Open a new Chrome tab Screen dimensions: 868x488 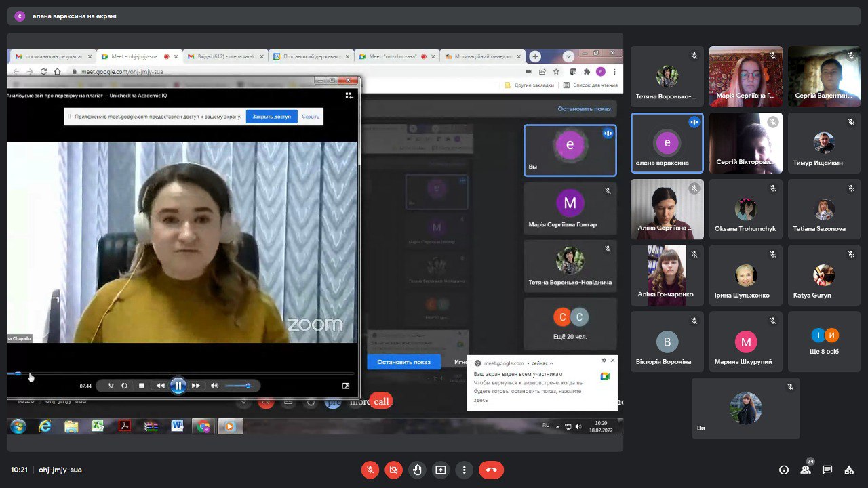(x=535, y=56)
